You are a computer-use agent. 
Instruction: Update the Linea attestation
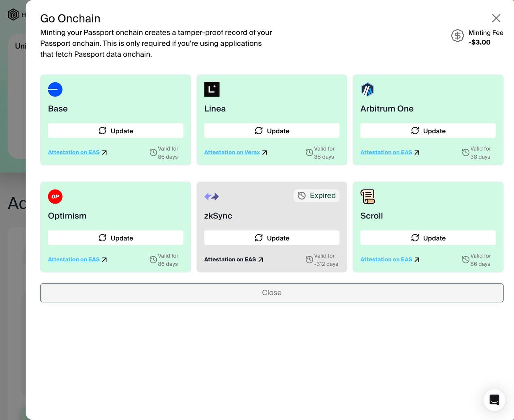click(272, 131)
